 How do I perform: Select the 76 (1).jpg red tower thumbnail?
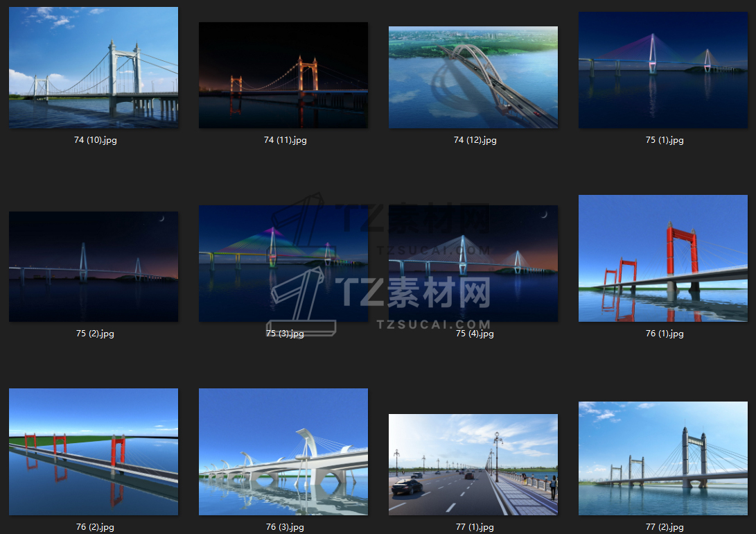[x=663, y=258]
